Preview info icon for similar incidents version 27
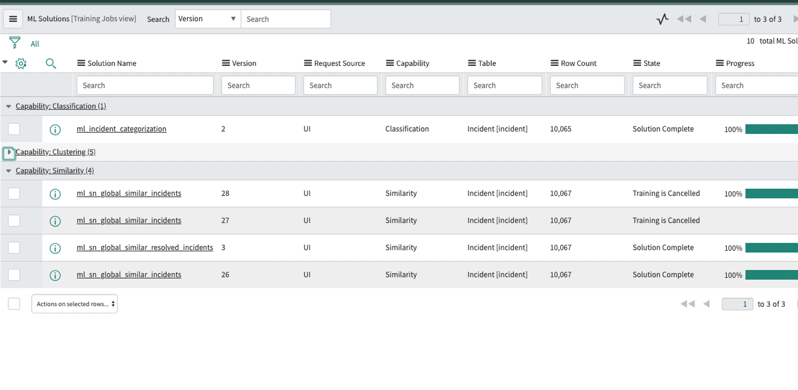The height and width of the screenshot is (390, 798). [x=55, y=221]
